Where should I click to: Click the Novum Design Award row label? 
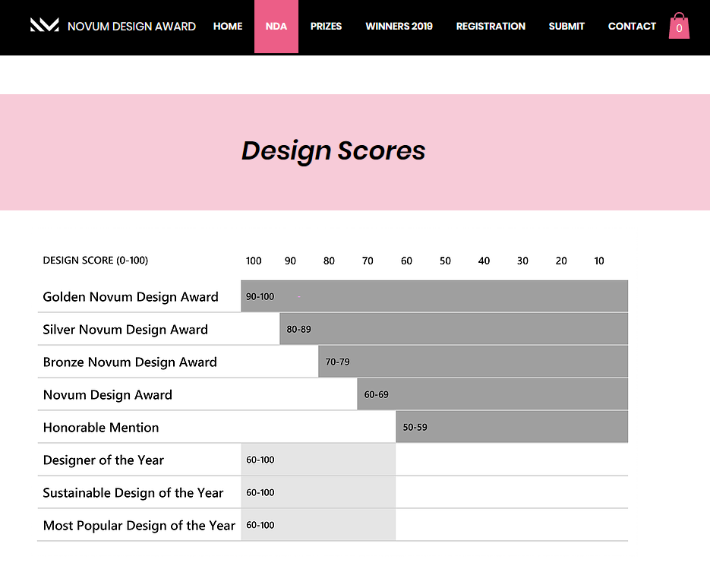tap(108, 394)
